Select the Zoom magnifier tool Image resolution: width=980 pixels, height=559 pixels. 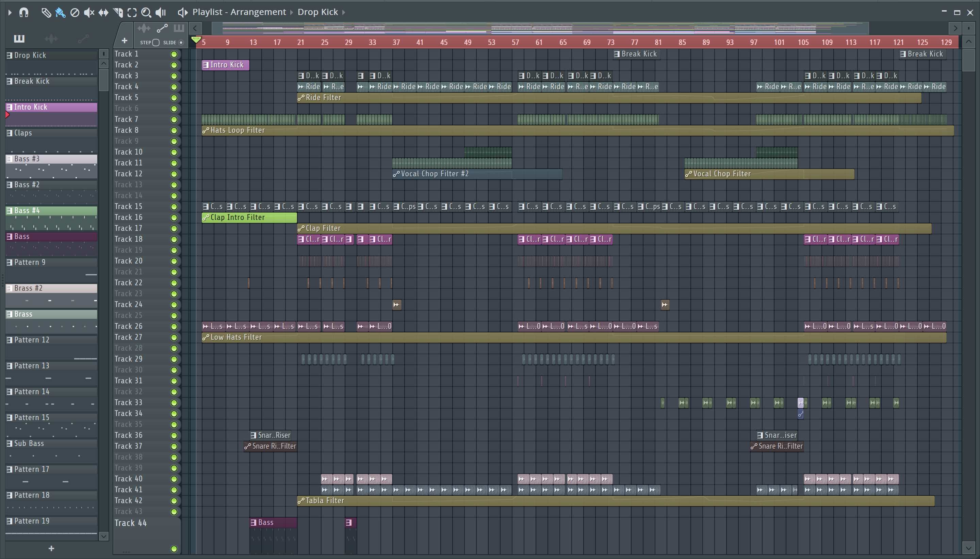(146, 12)
